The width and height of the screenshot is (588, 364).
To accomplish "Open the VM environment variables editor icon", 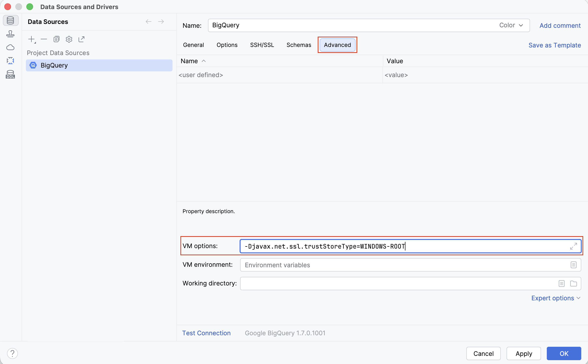I will pyautogui.click(x=574, y=265).
